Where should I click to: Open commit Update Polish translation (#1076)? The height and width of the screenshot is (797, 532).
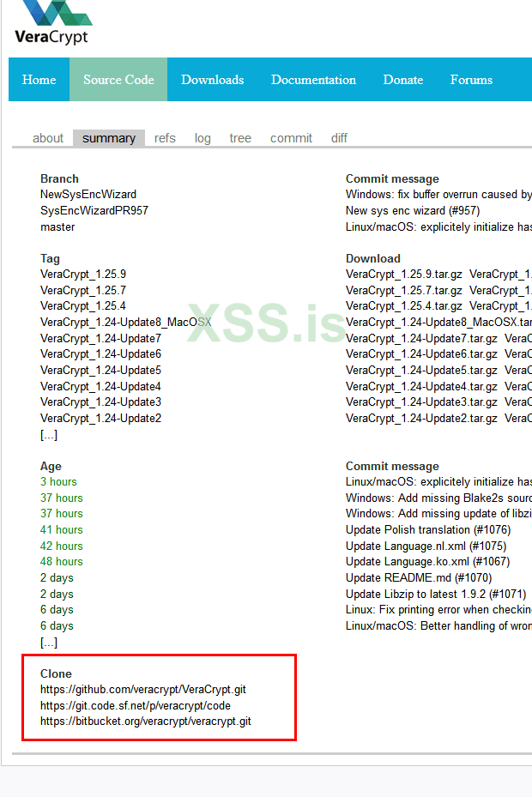click(x=428, y=529)
